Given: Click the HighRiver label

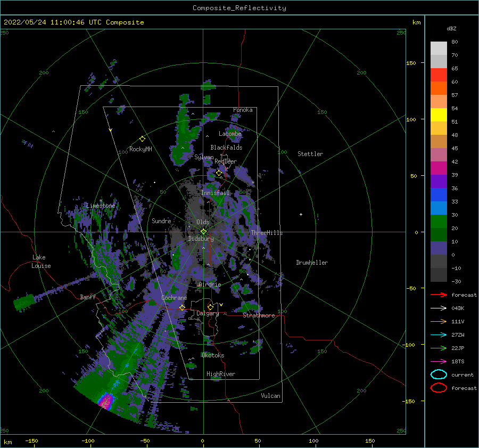Looking at the screenshot, I should click(220, 374).
